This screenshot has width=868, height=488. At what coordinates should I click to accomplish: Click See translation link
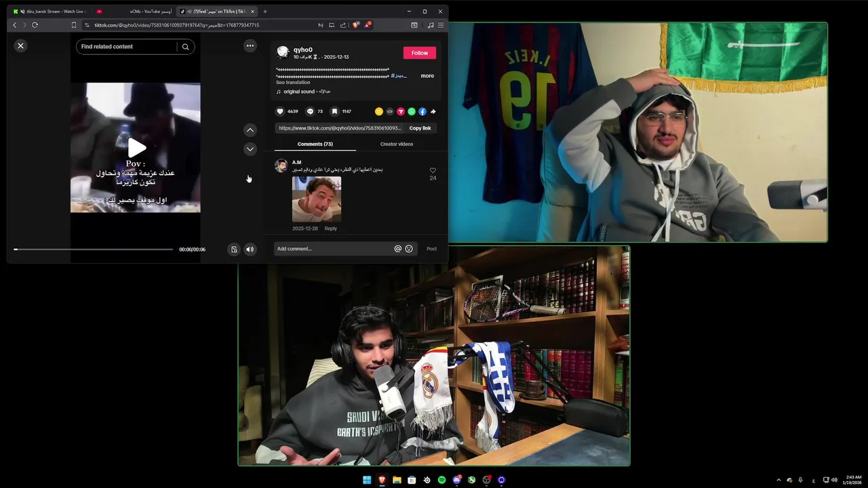click(x=293, y=83)
